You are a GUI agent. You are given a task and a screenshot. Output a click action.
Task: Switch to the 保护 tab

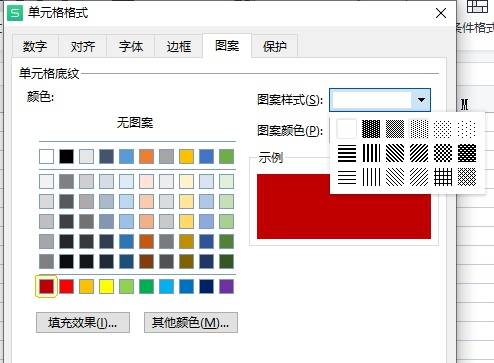pos(275,47)
